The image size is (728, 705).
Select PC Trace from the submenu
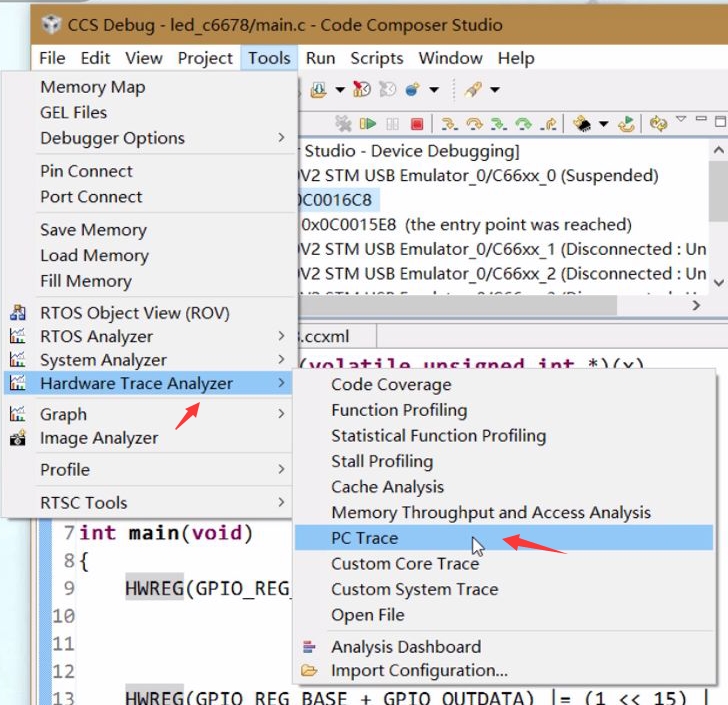(x=504, y=538)
